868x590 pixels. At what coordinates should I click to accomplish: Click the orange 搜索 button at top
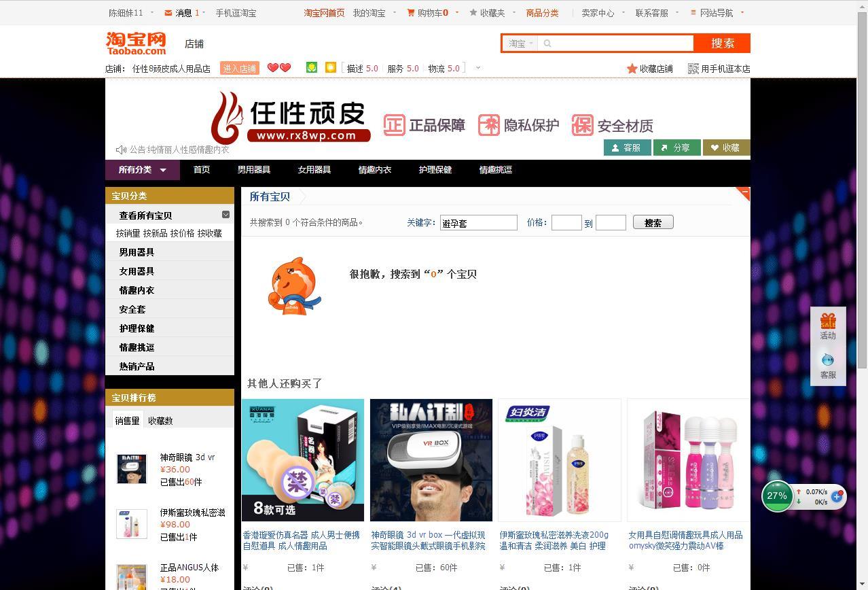coord(723,44)
